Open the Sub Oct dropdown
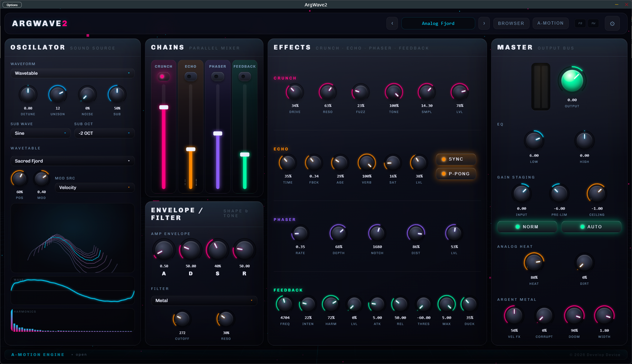The width and height of the screenshot is (632, 364). [x=104, y=133]
